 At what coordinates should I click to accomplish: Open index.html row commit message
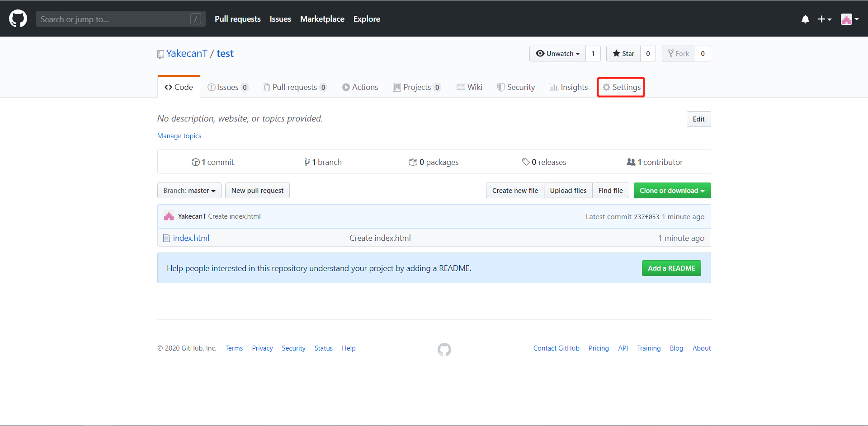pos(380,238)
